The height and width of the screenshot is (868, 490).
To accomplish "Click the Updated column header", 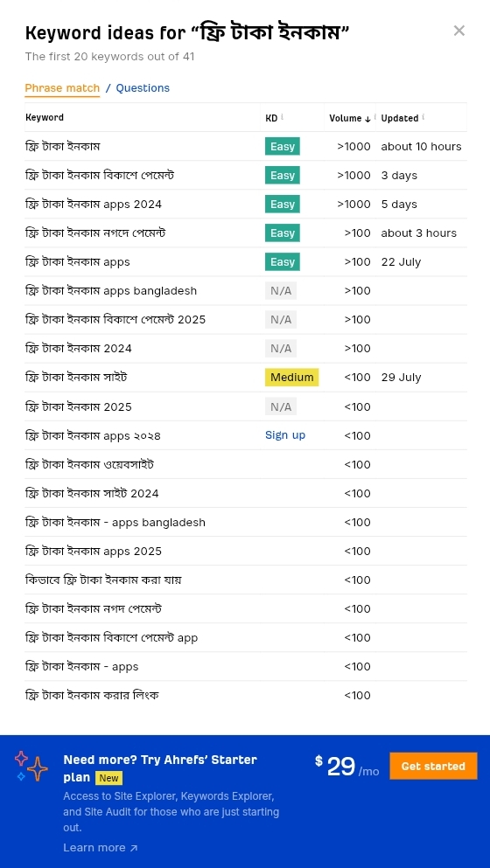I will pos(400,118).
